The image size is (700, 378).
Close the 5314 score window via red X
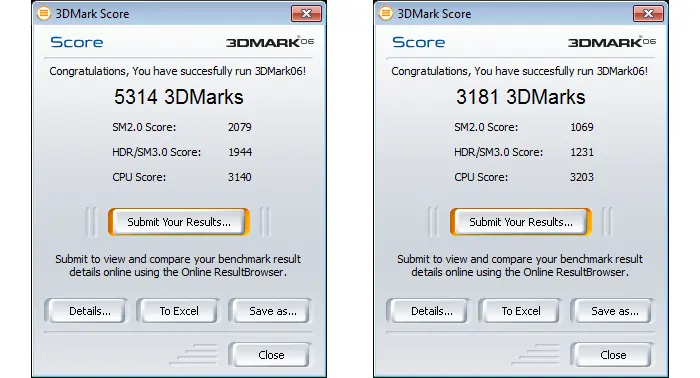[306, 14]
